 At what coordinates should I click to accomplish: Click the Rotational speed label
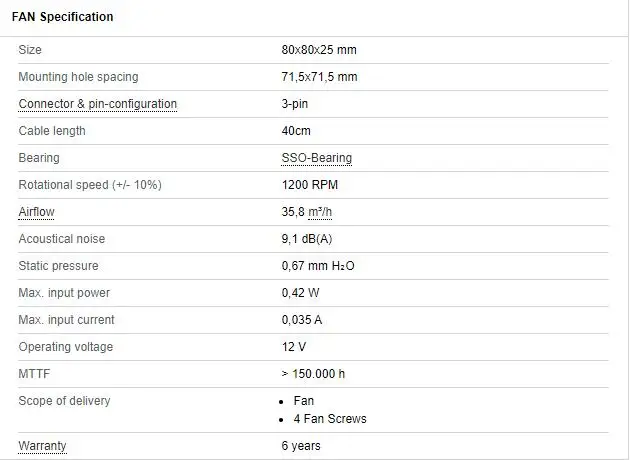click(x=90, y=185)
